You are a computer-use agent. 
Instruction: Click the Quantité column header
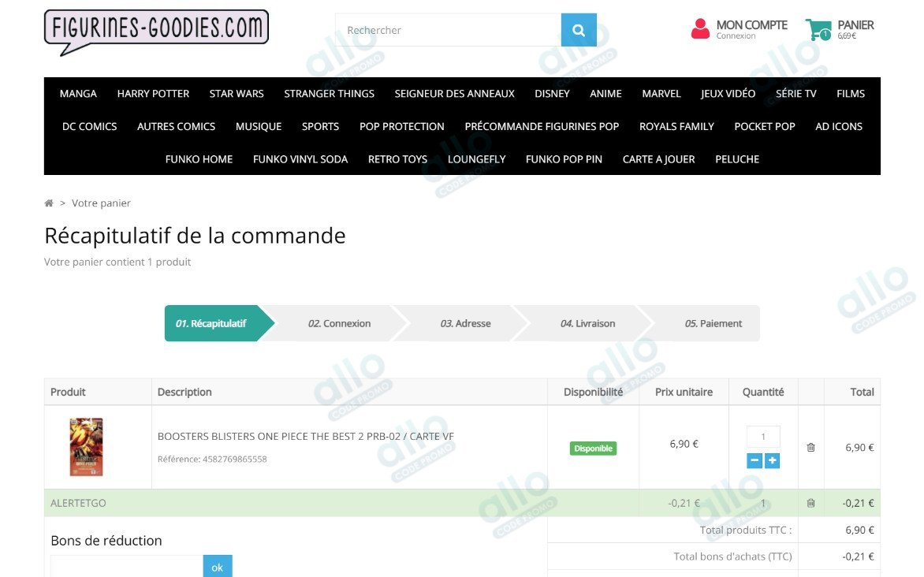763,392
